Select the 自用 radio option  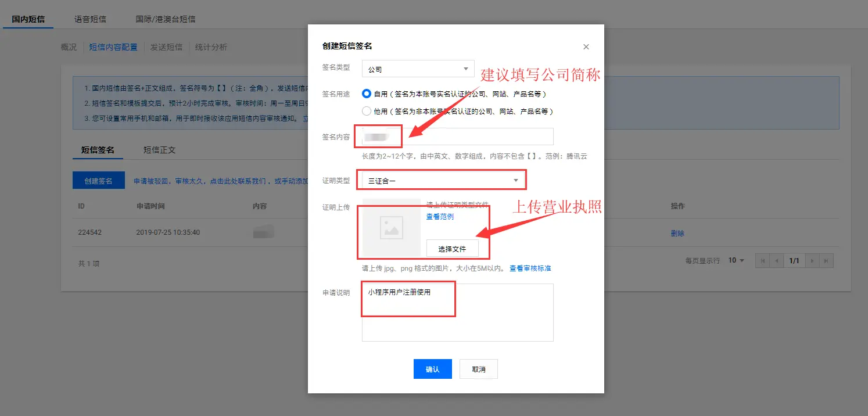[367, 94]
